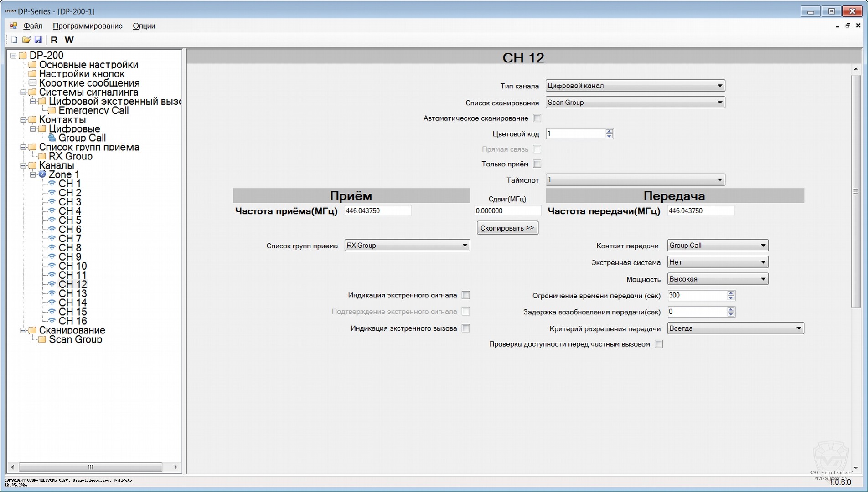Click the W write-to-radio toolbar button
This screenshot has height=492, width=868.
(69, 40)
